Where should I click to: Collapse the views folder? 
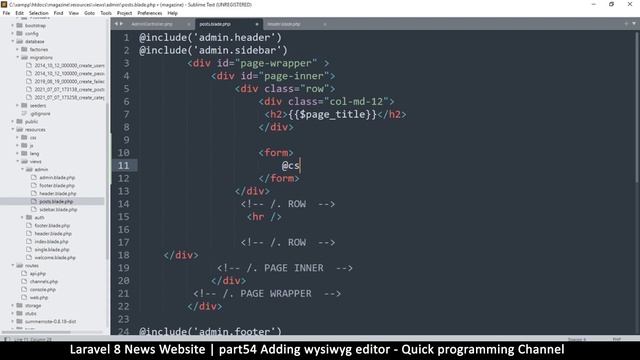[x=18, y=161]
